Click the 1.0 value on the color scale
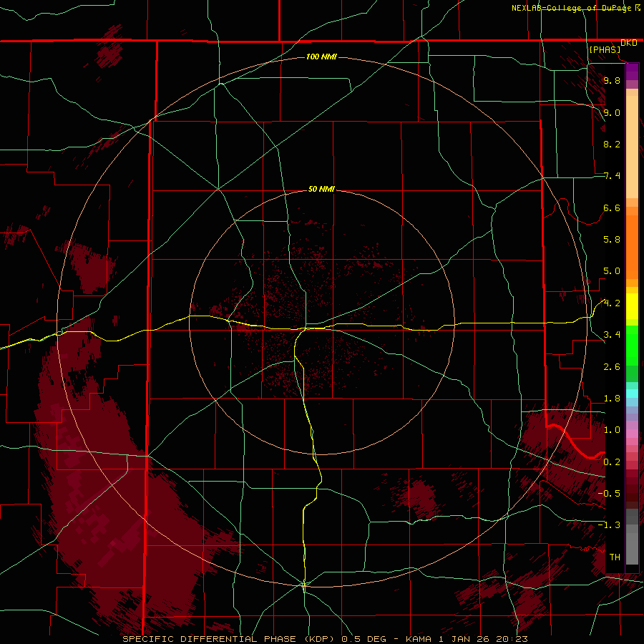 tap(612, 430)
